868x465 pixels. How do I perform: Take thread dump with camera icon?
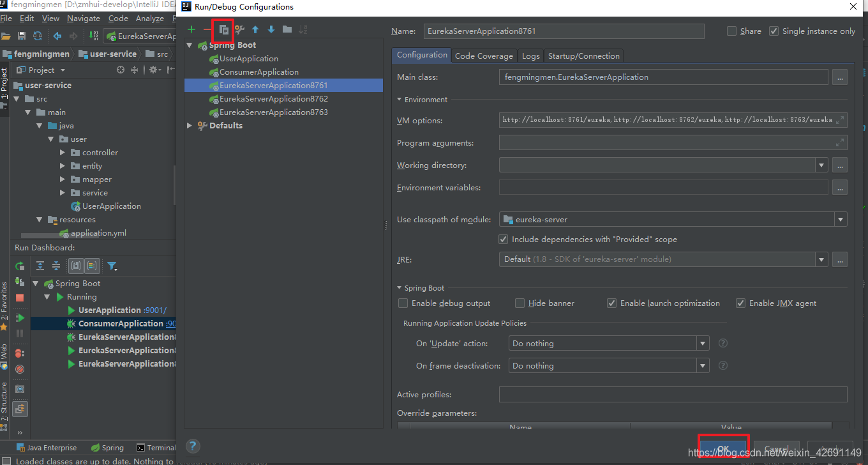[x=20, y=388]
